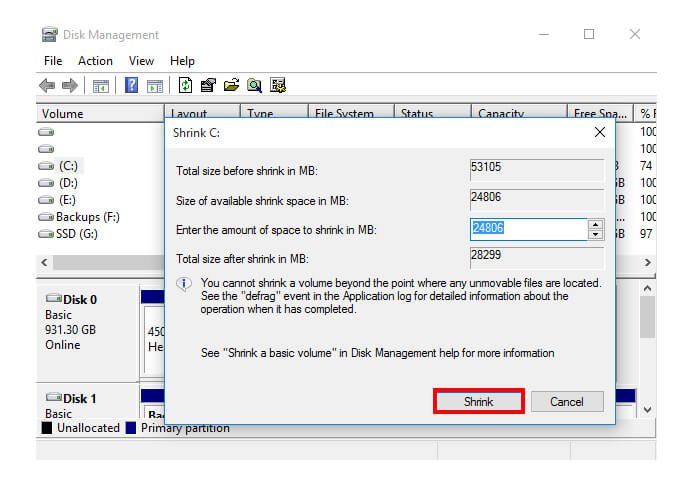Open the File menu
This screenshot has width=693, height=482.
click(53, 61)
